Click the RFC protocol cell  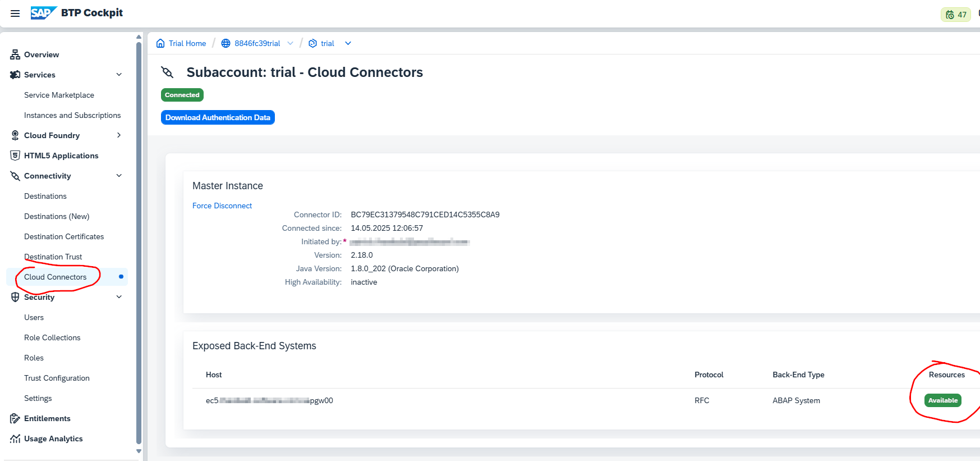pos(702,400)
